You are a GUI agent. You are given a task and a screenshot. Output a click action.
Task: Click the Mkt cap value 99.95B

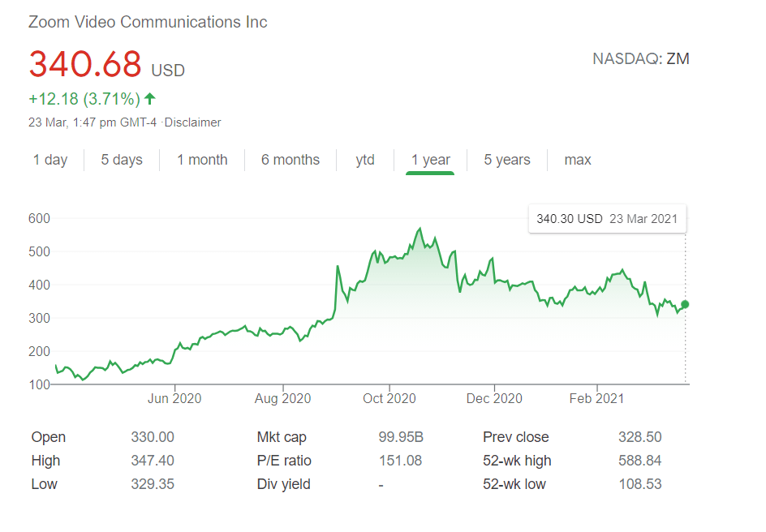[x=401, y=437]
